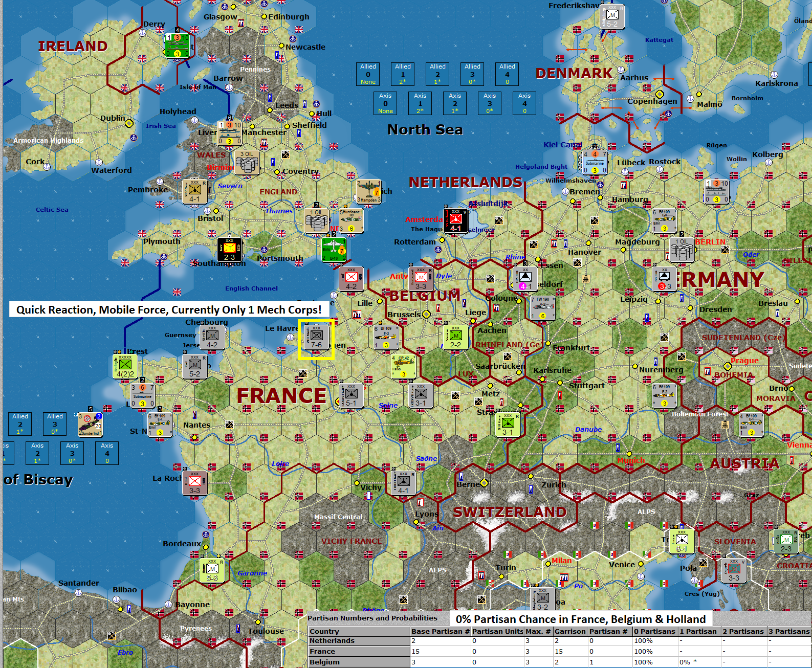This screenshot has width=812, height=668.
Task: Click the Toulouse city label
Action: [266, 631]
